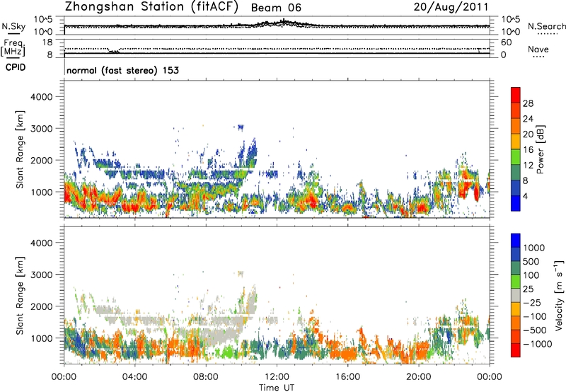Click the '20:00' time axis label
This screenshot has width=566, height=392.
[419, 377]
